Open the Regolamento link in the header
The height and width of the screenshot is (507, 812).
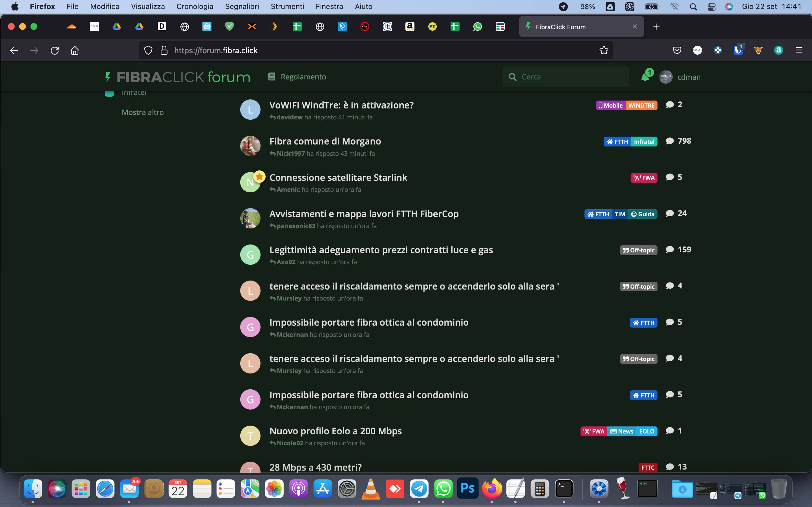[x=303, y=77]
